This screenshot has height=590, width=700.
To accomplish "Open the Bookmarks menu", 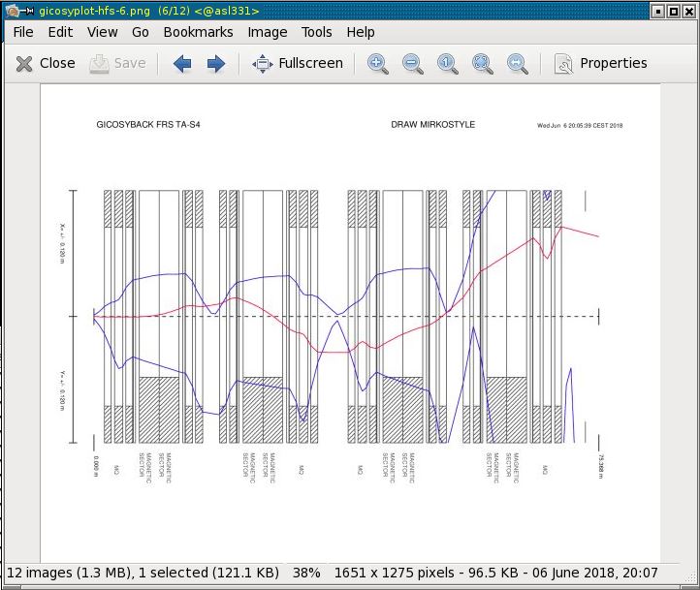I will 198,32.
